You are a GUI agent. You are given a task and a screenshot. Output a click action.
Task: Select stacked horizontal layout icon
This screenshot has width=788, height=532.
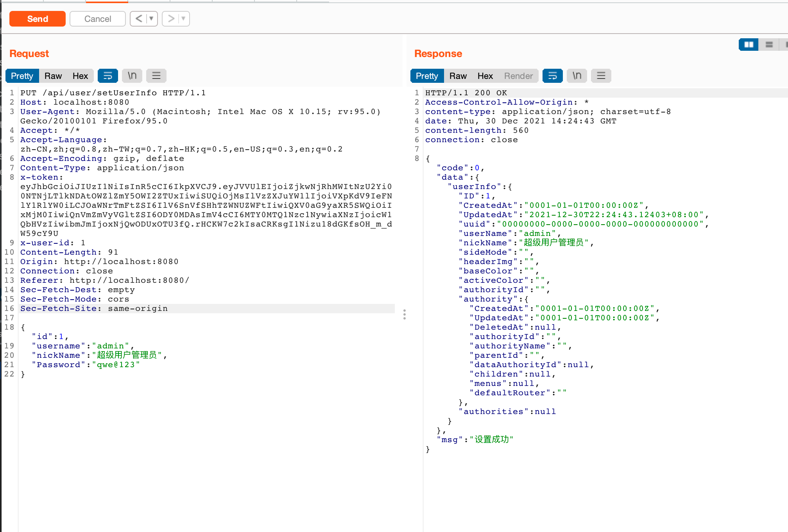click(769, 45)
